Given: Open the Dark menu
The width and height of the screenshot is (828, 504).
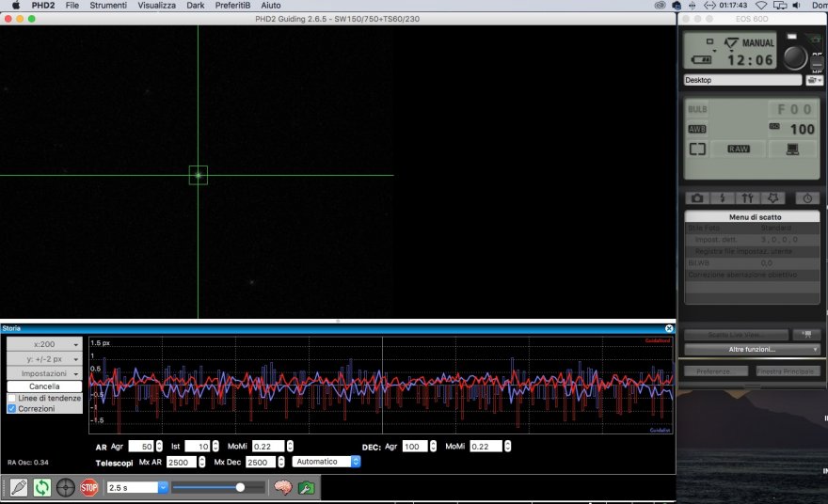Looking at the screenshot, I should (195, 6).
